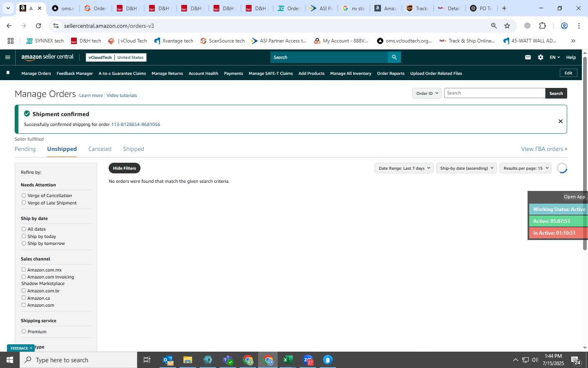Click the Seller Central top search field
This screenshot has height=368, width=588.
point(329,57)
